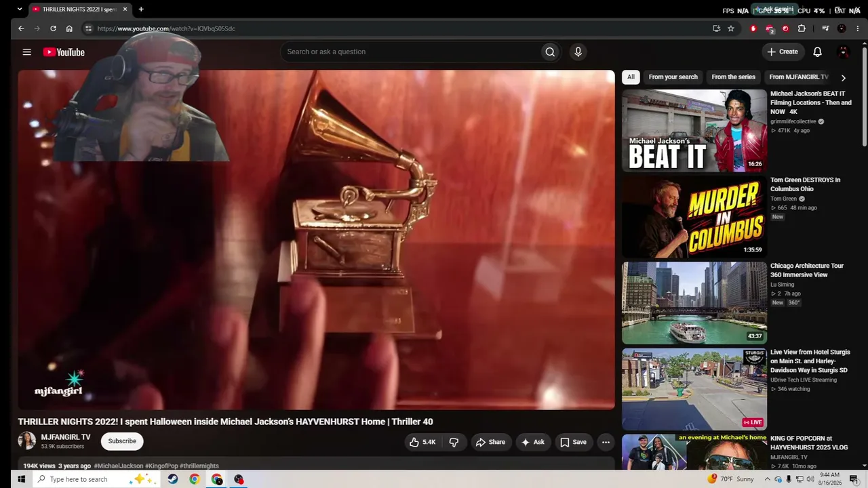
Task: Click the browser address bar URL
Action: click(166, 28)
